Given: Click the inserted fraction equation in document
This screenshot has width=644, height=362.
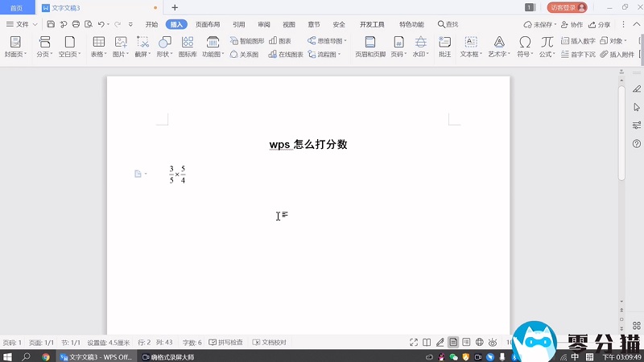Looking at the screenshot, I should (x=177, y=175).
